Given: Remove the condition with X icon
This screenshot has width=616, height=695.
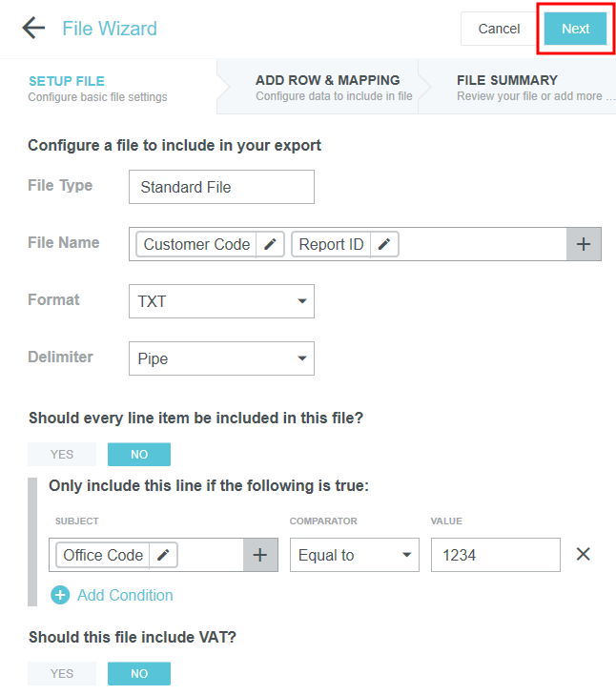Looking at the screenshot, I should pyautogui.click(x=584, y=554).
